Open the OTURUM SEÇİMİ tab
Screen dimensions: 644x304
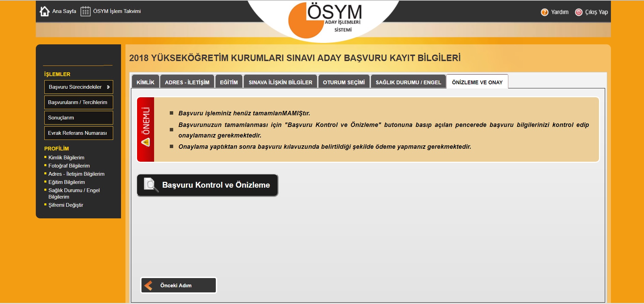point(344,82)
